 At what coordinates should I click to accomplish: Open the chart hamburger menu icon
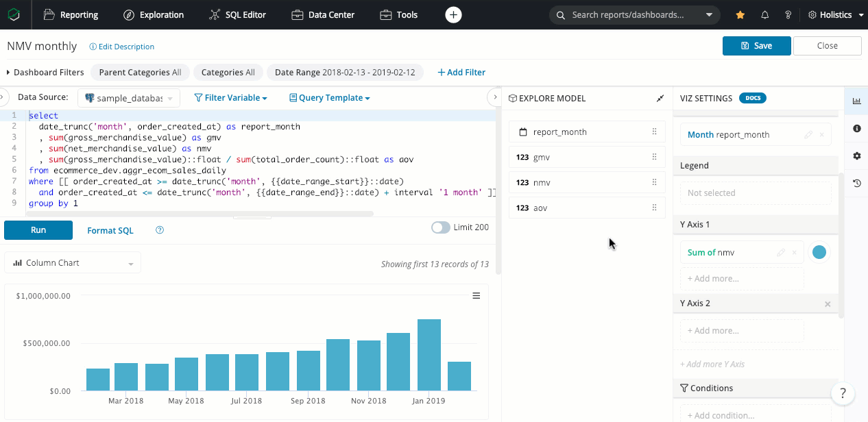coord(476,296)
